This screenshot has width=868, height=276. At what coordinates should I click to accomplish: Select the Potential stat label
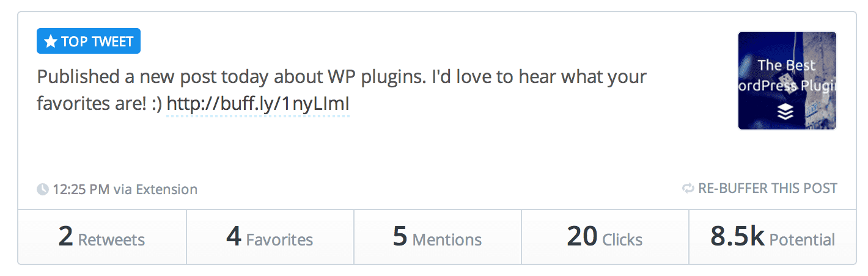tap(802, 239)
